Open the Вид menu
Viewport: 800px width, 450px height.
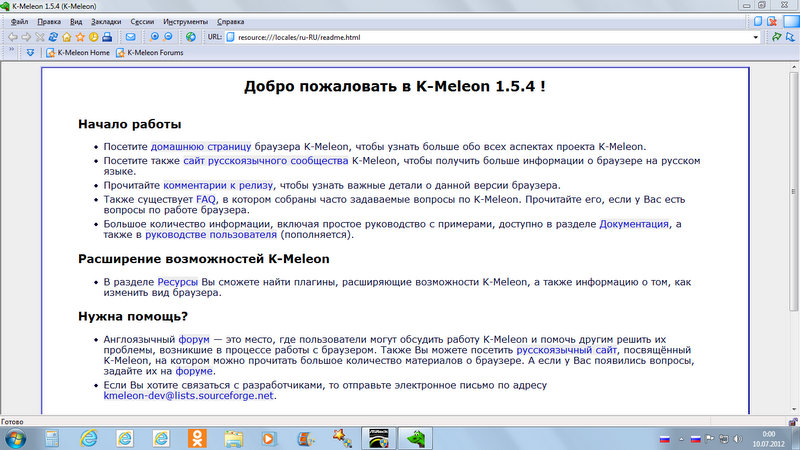76,22
